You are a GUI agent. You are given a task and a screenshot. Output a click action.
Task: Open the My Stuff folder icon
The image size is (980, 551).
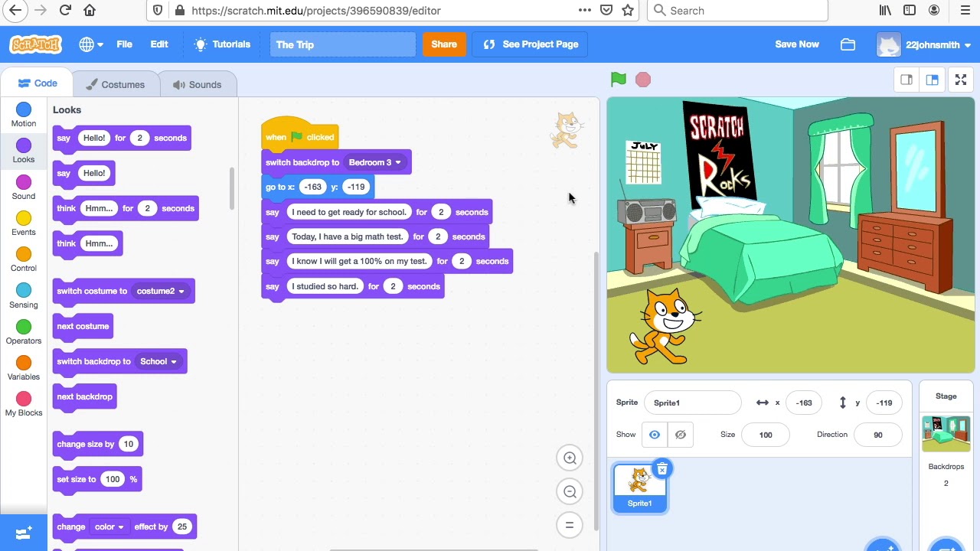click(848, 44)
